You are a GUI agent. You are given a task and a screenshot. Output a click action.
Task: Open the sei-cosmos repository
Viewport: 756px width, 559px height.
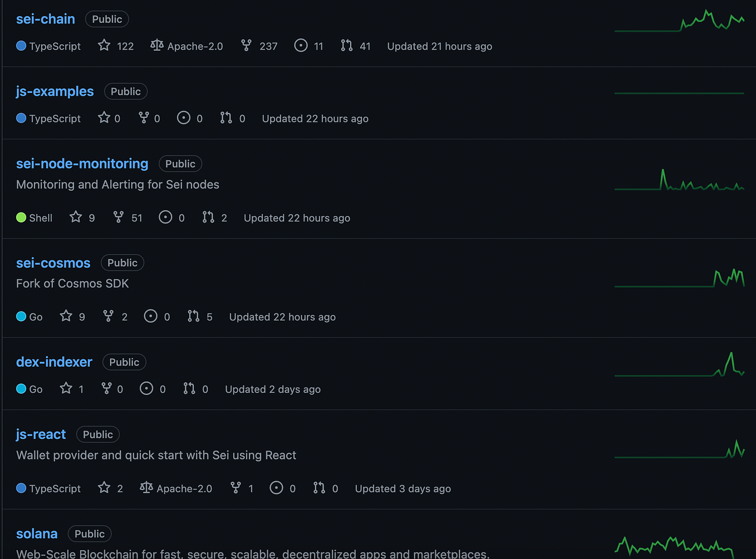tap(53, 263)
